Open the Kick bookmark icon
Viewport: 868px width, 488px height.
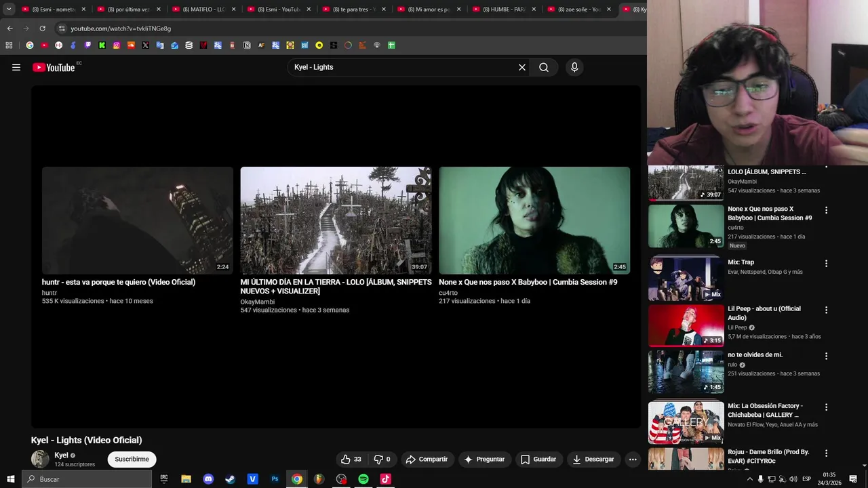click(102, 45)
